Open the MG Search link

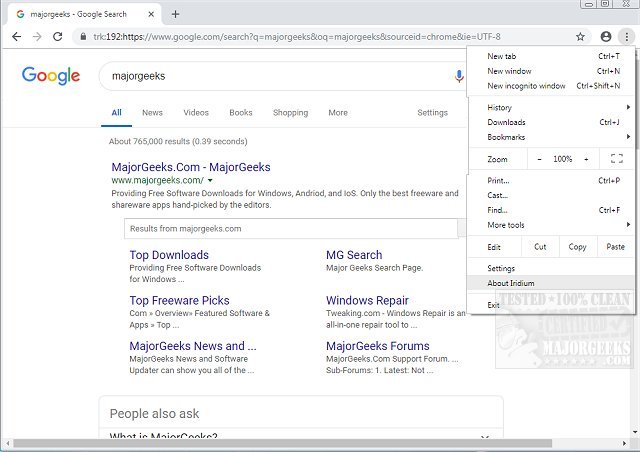tap(354, 255)
